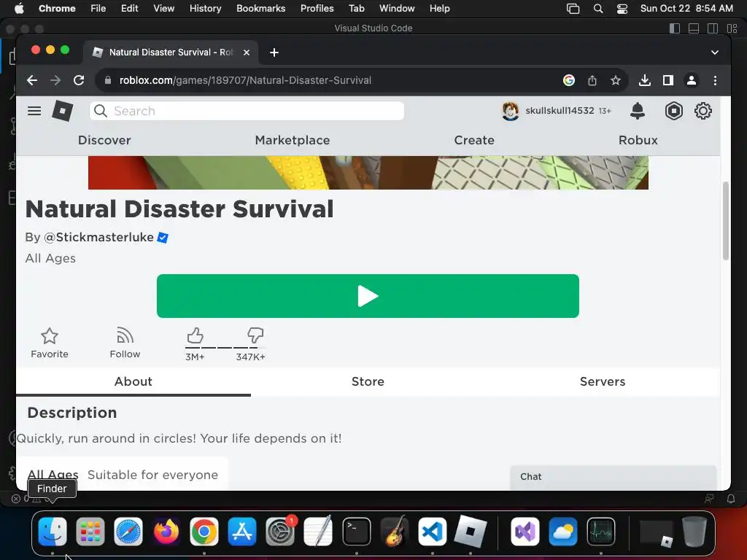Open the Roblox hamburger navigation menu
This screenshot has height=560, width=747.
[34, 111]
